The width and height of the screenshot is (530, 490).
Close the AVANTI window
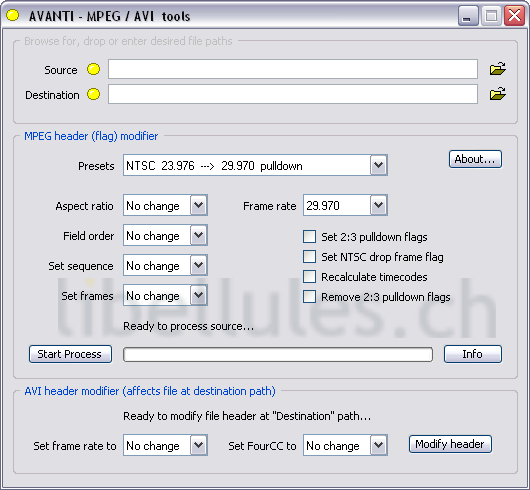514,16
